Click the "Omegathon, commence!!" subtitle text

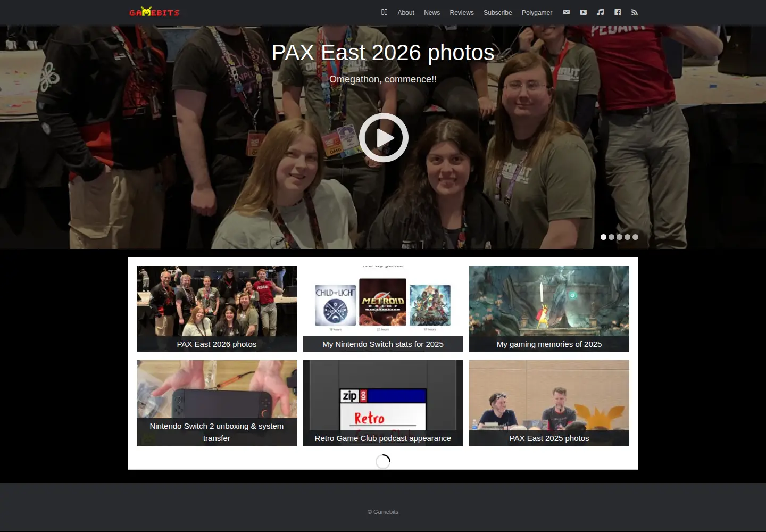coord(383,79)
